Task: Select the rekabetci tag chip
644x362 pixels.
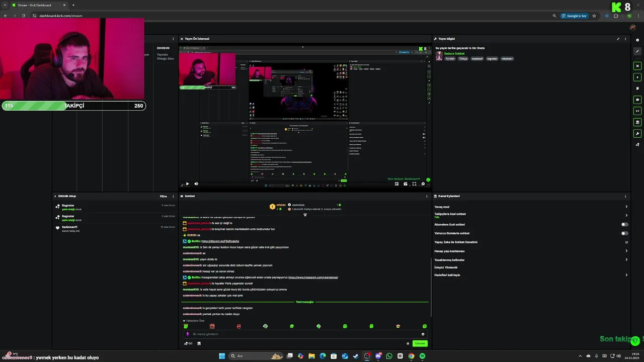Action: pos(507,59)
